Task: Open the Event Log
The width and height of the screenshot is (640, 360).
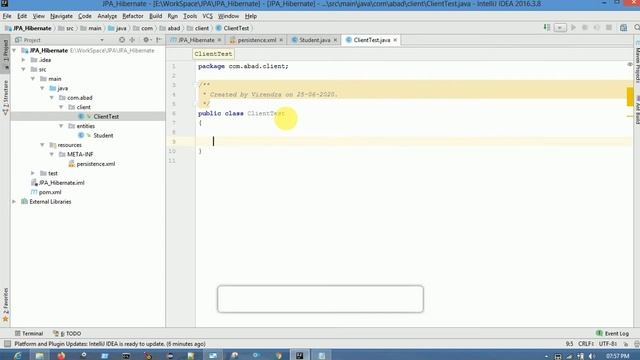Action: [612, 333]
